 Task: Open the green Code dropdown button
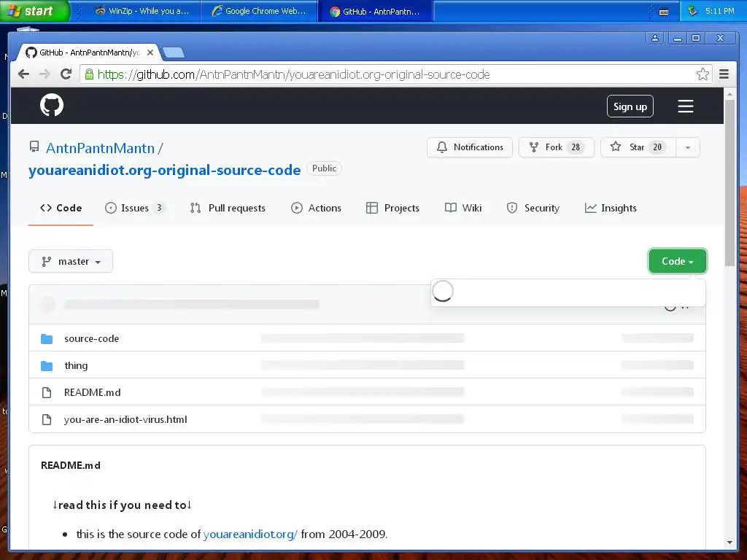click(677, 261)
